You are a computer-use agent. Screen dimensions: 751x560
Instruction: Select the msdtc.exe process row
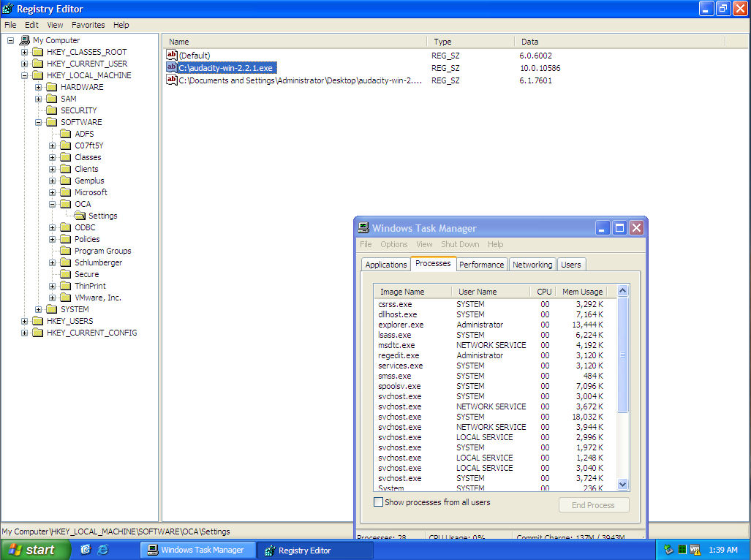[496, 345]
